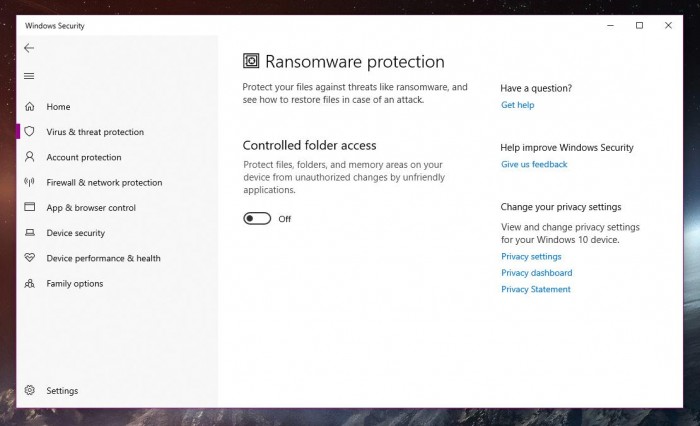The image size is (700, 426).
Task: Click the Family options people icon
Action: click(29, 284)
